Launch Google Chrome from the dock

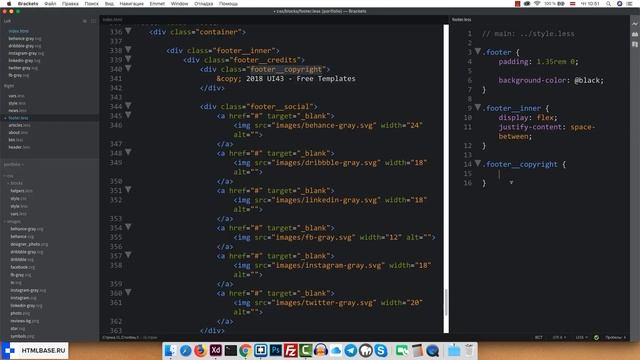pyautogui.click(x=245, y=351)
